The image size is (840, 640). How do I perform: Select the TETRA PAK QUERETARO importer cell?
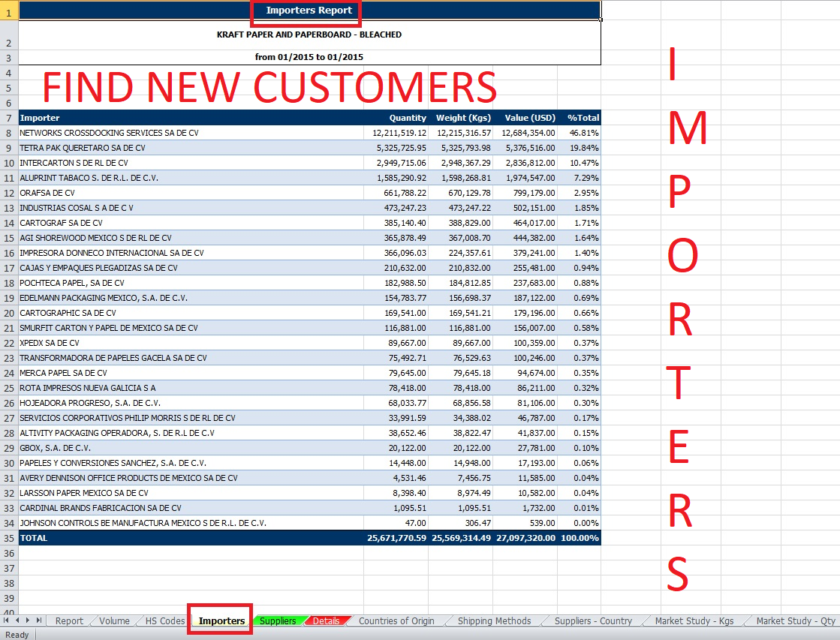pos(83,148)
